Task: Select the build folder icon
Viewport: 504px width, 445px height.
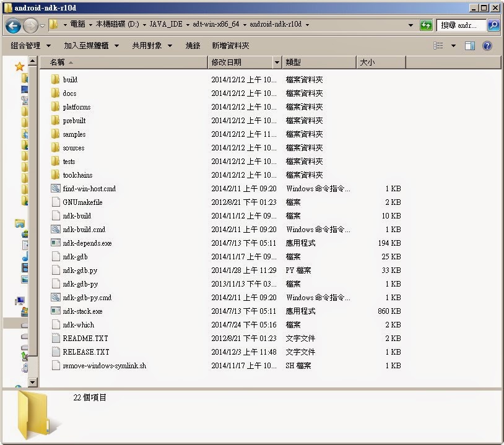Action: [x=55, y=79]
